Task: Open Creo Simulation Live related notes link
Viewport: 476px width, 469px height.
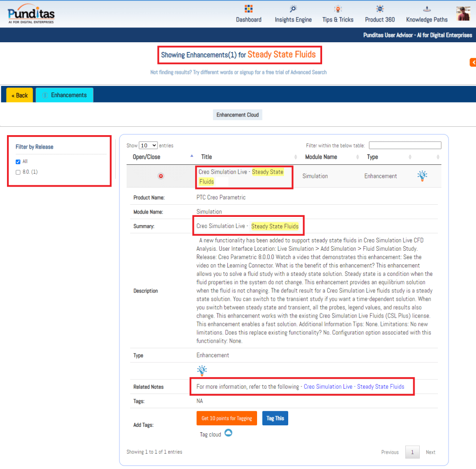Action: (x=354, y=386)
